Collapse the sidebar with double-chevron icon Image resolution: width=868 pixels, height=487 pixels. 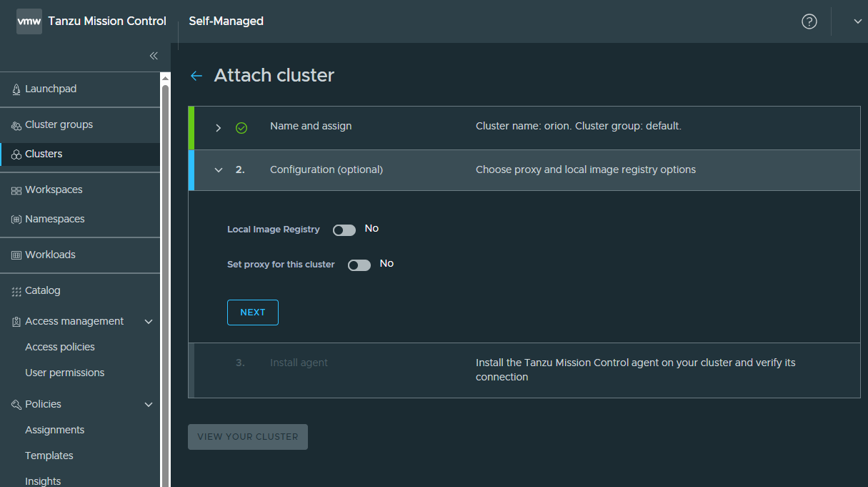pyautogui.click(x=154, y=56)
